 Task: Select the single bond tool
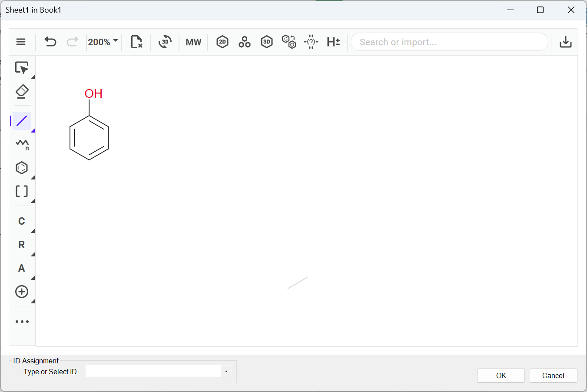click(x=22, y=121)
